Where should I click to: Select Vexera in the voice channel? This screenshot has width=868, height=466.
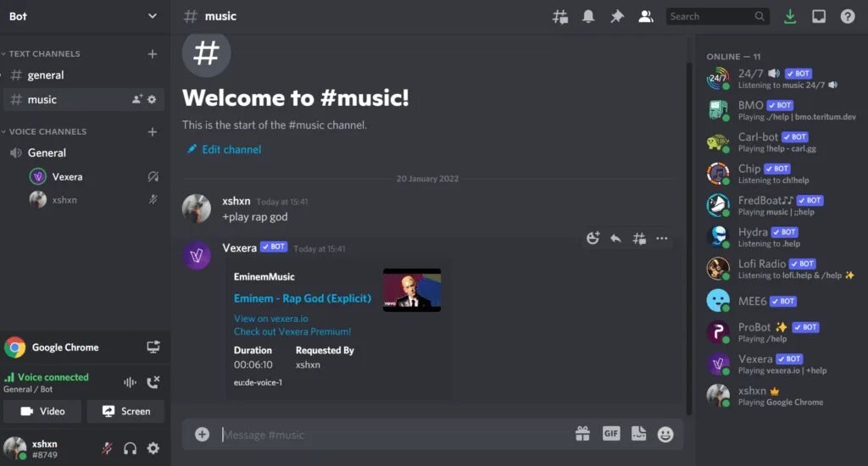point(94,176)
